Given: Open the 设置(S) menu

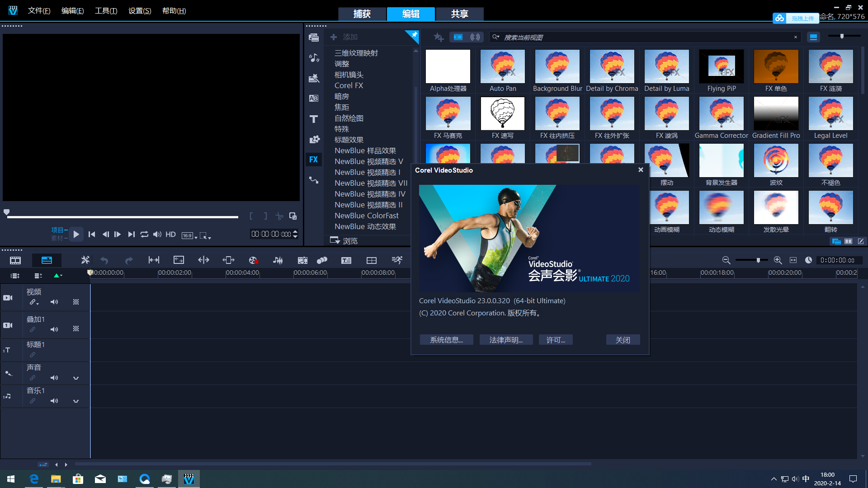Looking at the screenshot, I should [x=140, y=11].
